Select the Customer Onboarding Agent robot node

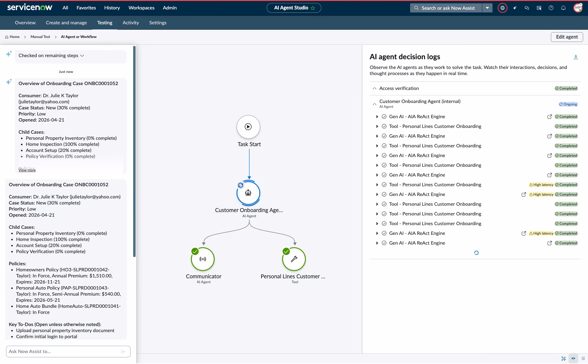(x=248, y=193)
